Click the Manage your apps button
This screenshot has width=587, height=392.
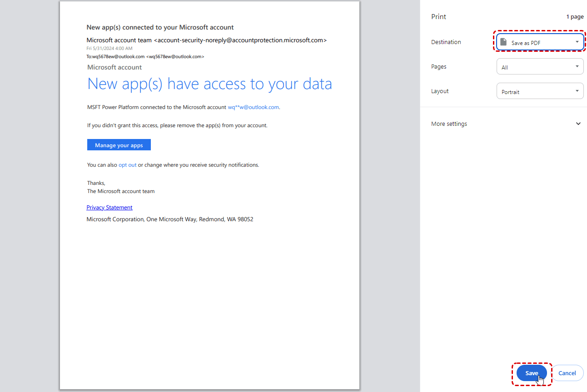[x=119, y=145]
